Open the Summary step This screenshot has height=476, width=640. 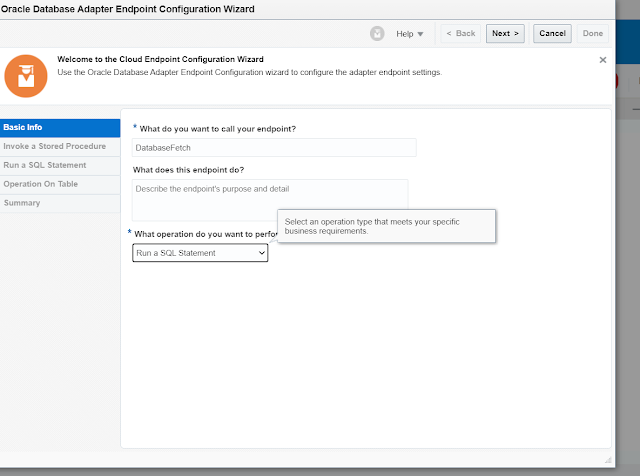(x=60, y=203)
